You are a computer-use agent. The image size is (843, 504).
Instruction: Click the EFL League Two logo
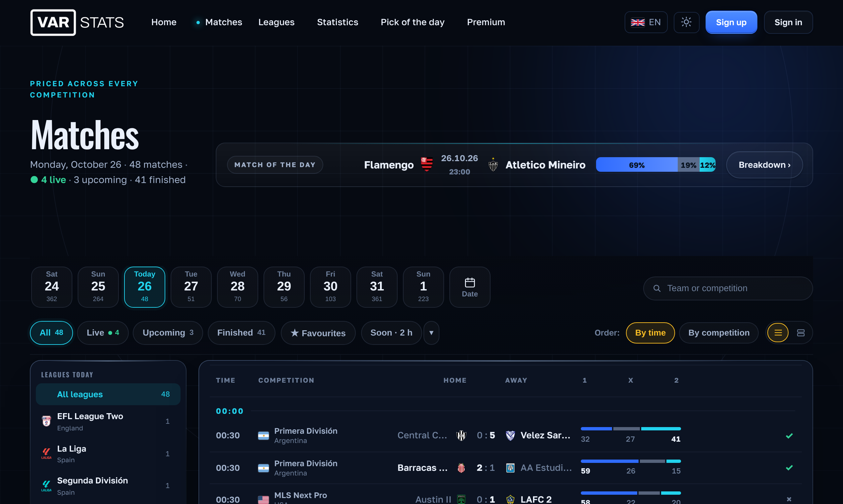(46, 421)
